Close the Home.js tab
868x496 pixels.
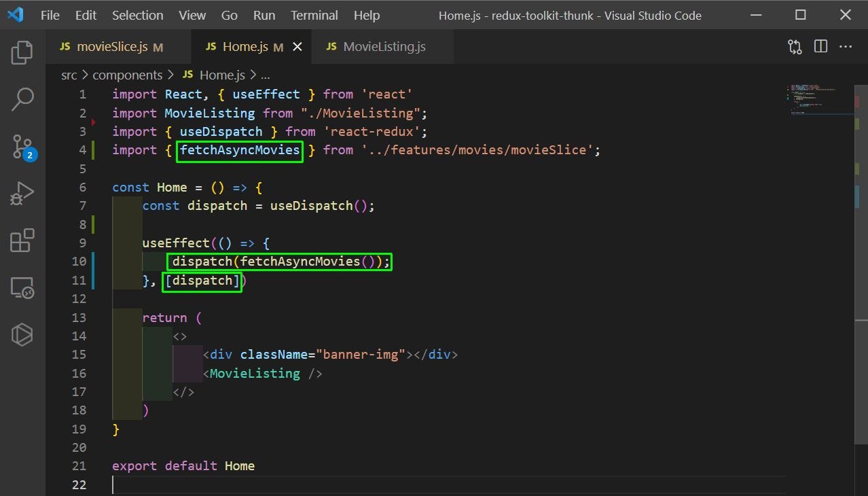(x=297, y=47)
